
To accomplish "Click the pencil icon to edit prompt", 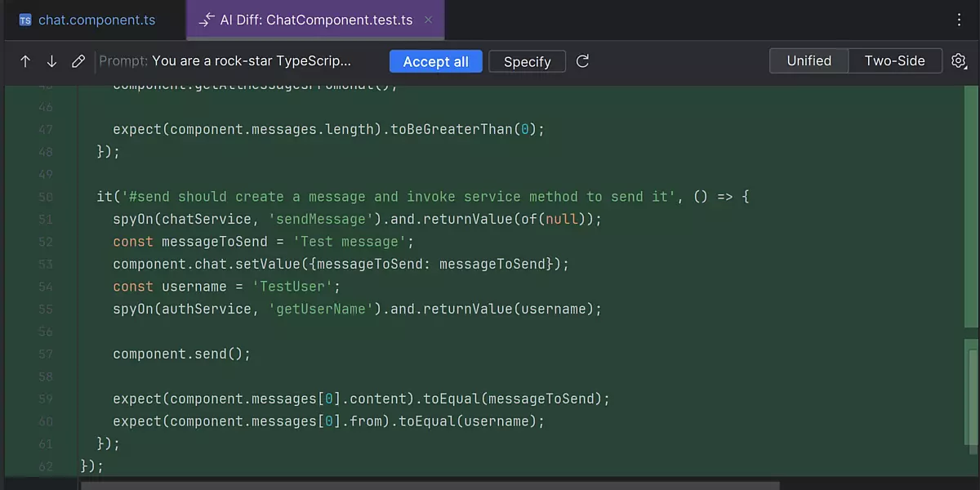I will click(x=78, y=61).
